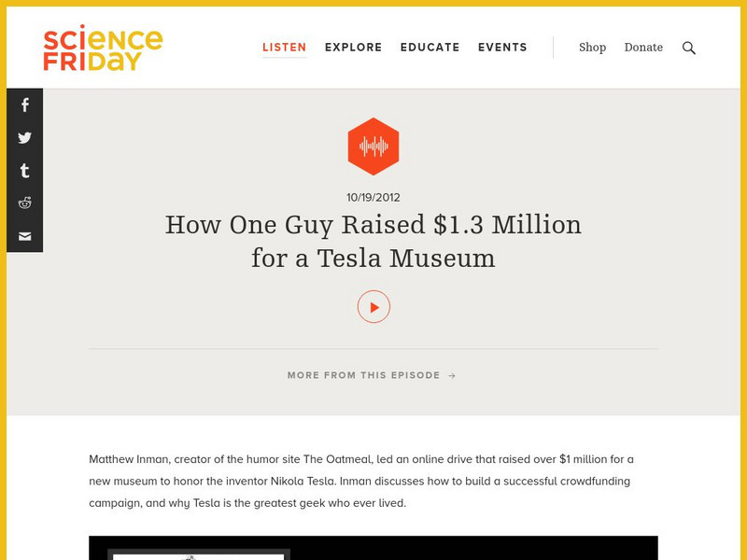This screenshot has width=747, height=560.
Task: Open the Educate menu
Action: (430, 48)
